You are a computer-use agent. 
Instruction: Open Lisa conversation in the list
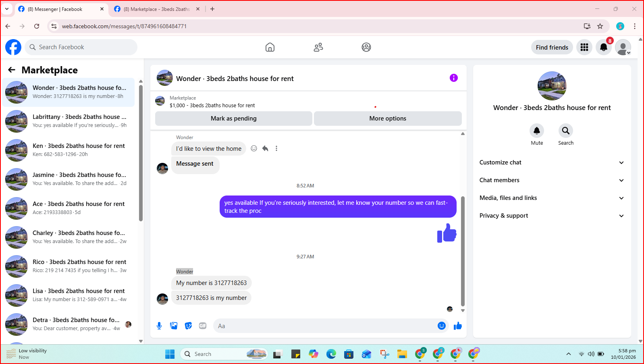click(69, 295)
